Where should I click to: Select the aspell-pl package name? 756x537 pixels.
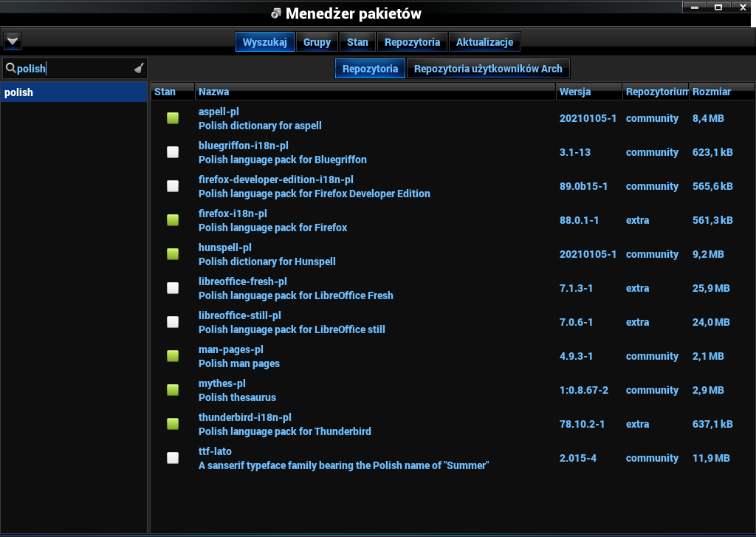[x=219, y=112]
